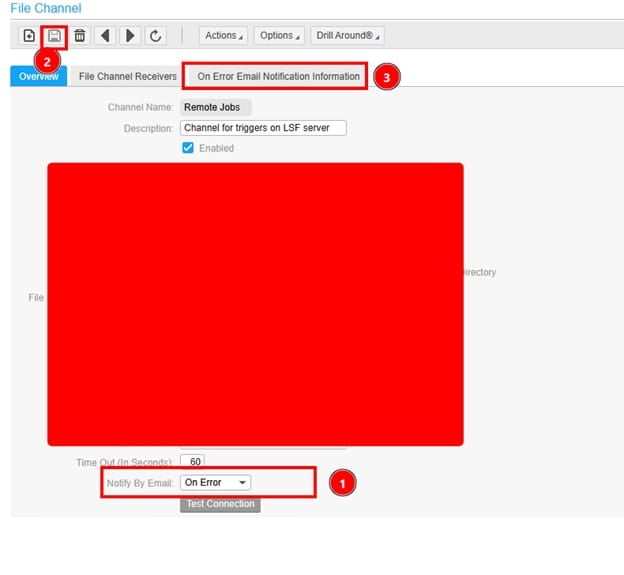Viewport: 624px width, 575px height.
Task: Click the Channel Name field Remote Jobs
Action: click(216, 107)
